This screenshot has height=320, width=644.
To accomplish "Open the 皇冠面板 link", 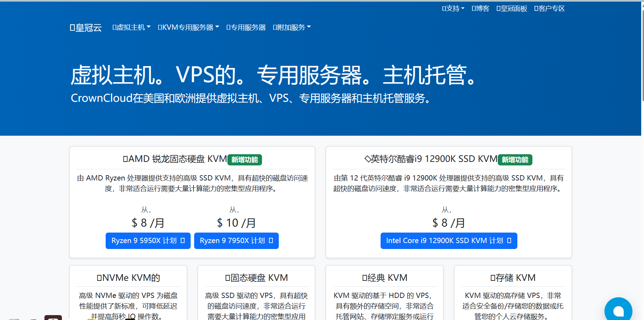I will [511, 8].
